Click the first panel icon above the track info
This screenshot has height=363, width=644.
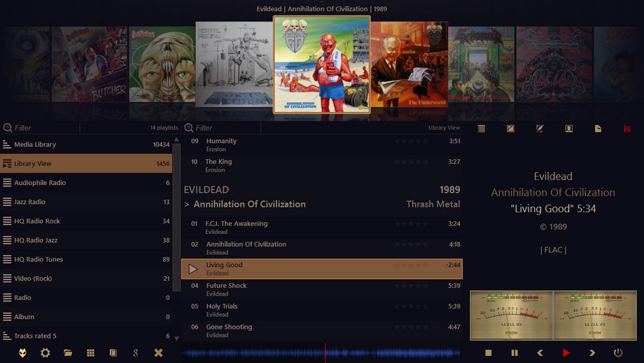[482, 129]
